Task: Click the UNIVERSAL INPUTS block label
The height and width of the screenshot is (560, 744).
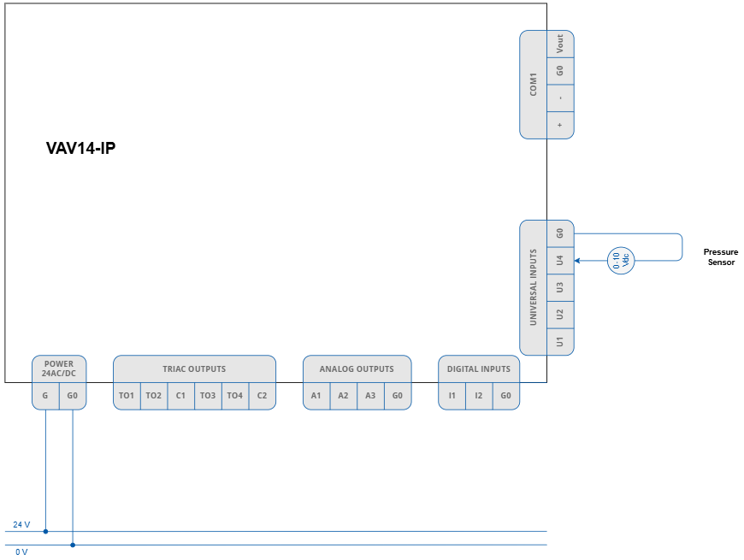Action: (x=534, y=287)
